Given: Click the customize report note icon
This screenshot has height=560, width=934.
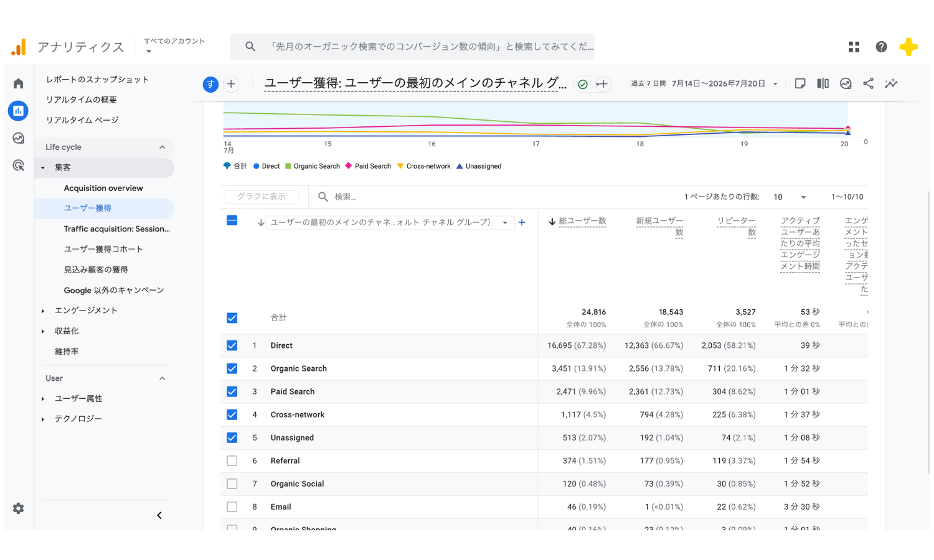Looking at the screenshot, I should point(800,83).
